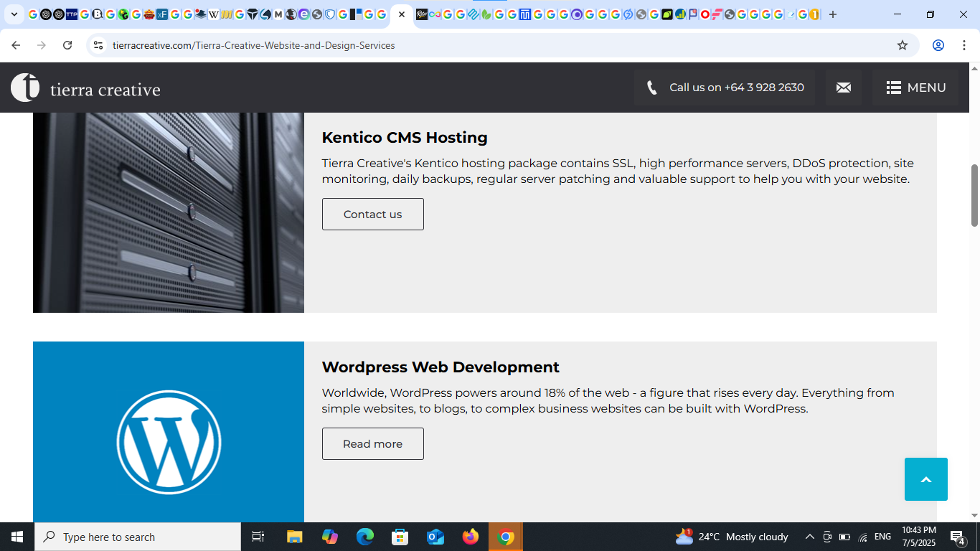
Task: Bookmark this page with the star icon
Action: (x=903, y=45)
